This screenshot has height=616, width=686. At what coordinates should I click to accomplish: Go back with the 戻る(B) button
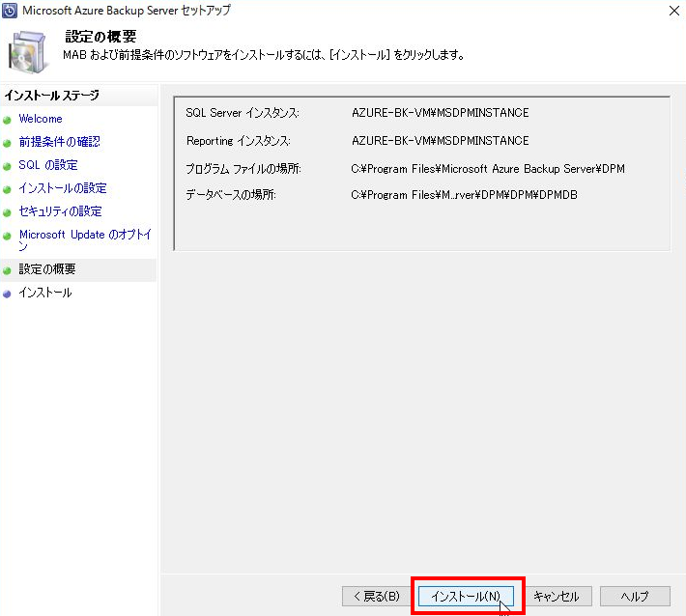pos(377,596)
